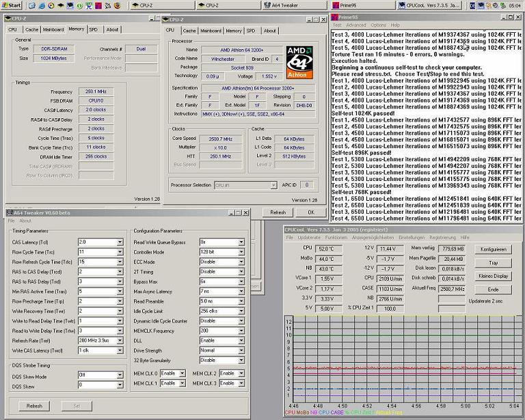
Task: Click the CPU temperature field 52,0 °C
Action: [328, 249]
